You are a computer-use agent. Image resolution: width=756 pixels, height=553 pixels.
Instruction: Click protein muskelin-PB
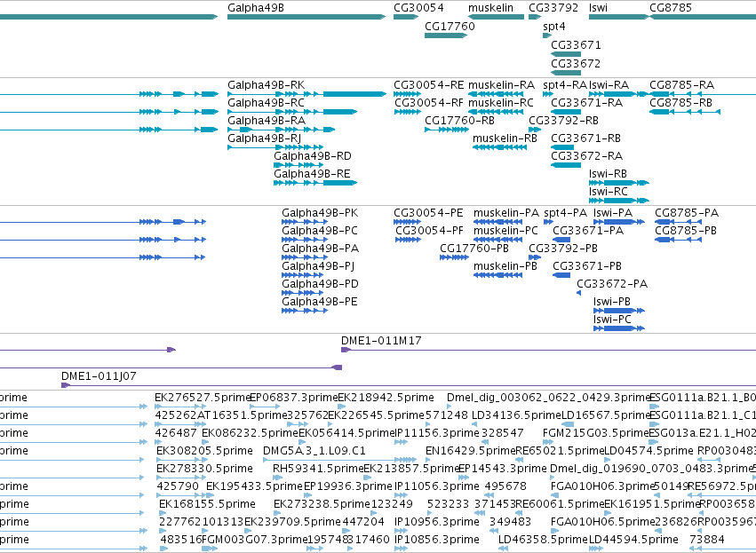click(x=505, y=266)
